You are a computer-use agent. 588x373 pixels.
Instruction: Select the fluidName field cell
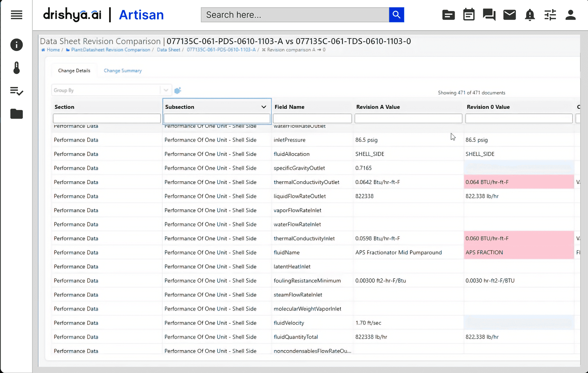coord(313,252)
